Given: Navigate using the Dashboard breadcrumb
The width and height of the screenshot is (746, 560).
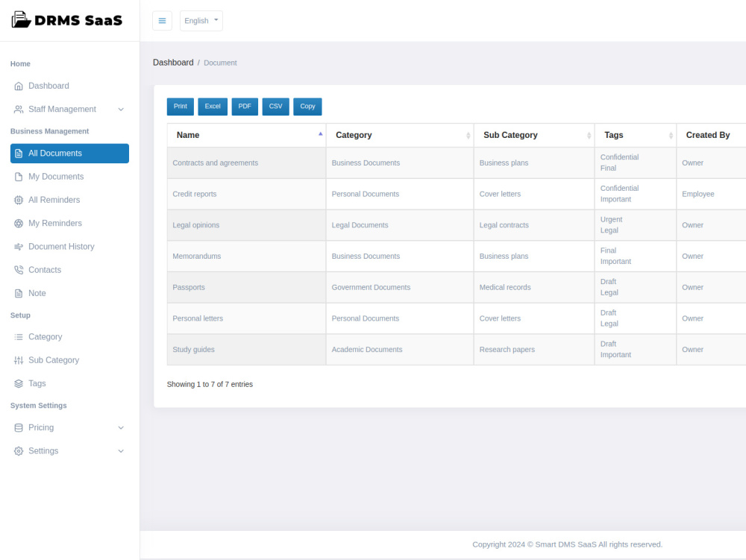Looking at the screenshot, I should [x=173, y=62].
